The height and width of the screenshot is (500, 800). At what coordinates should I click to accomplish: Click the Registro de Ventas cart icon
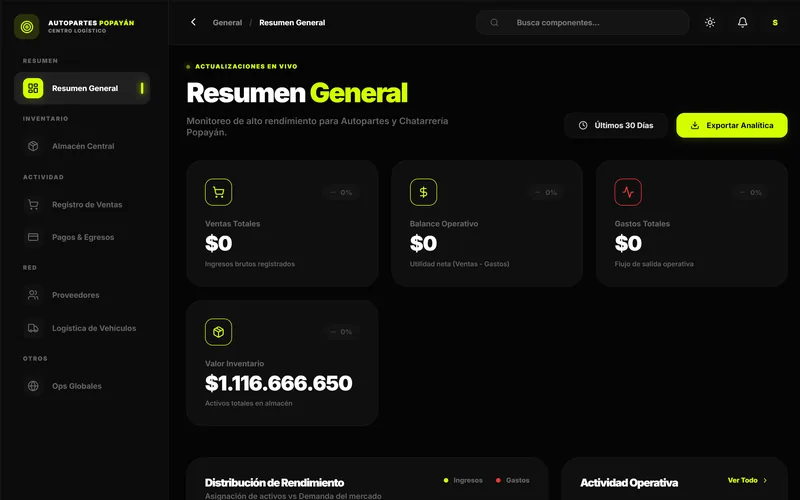pyautogui.click(x=33, y=205)
